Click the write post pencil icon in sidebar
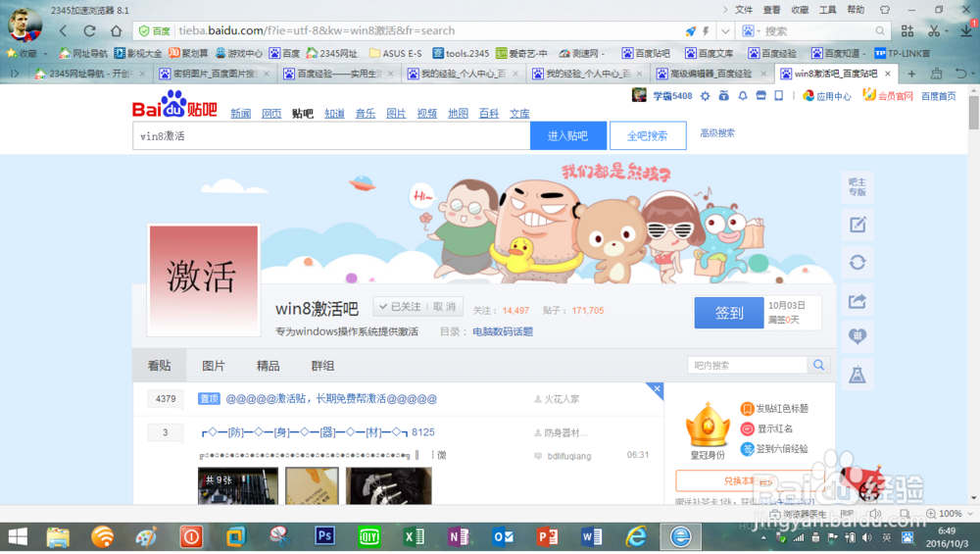Screen dimensions: 980x554 click(857, 225)
